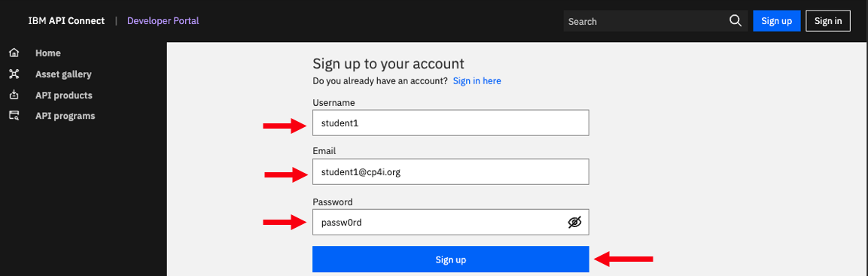Open API programs in the sidebar

(65, 116)
